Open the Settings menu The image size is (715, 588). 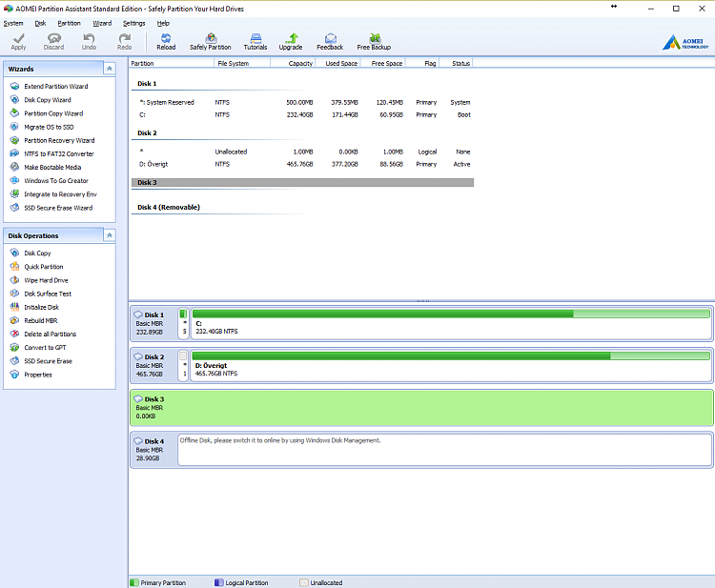(x=134, y=23)
